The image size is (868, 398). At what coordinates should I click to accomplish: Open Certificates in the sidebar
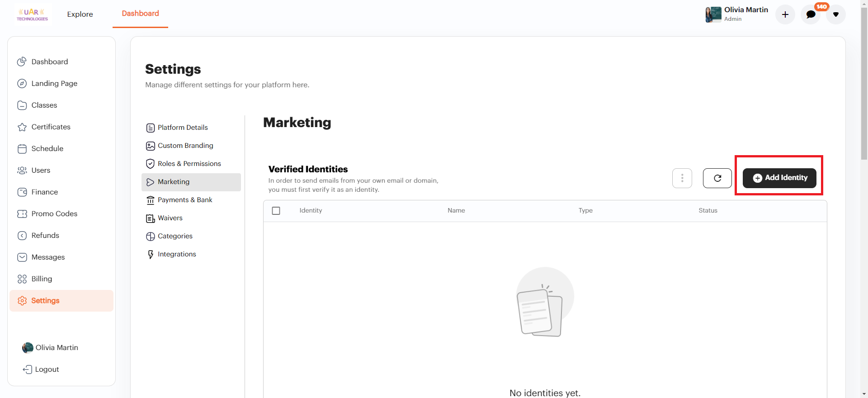51,127
